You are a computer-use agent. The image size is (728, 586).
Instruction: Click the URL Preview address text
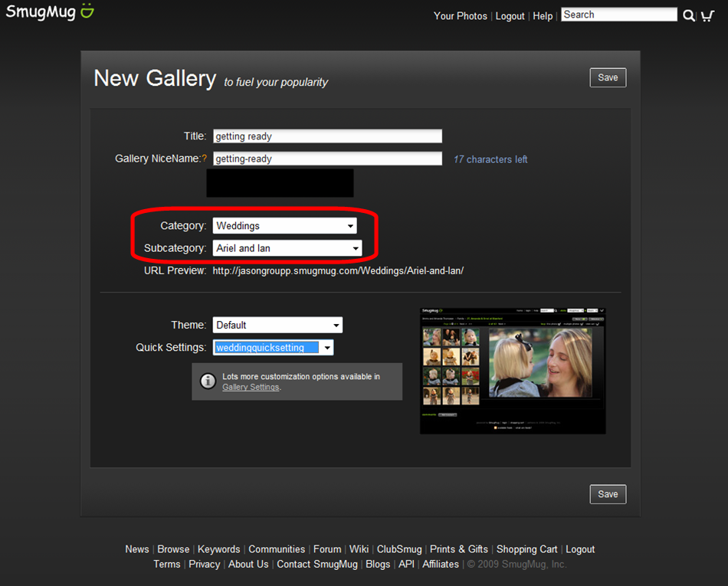tap(338, 270)
